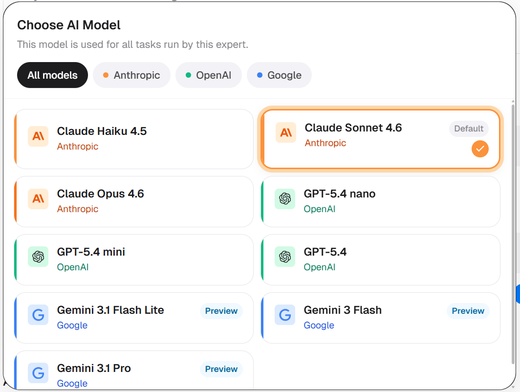
Task: Pick the Gemini 3.1 Pro model name
Action: tap(94, 368)
